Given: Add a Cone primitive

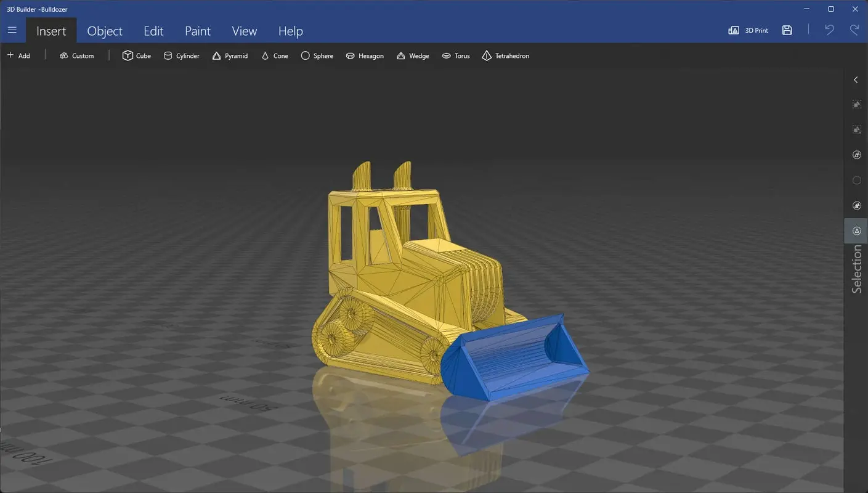Looking at the screenshot, I should click(x=275, y=55).
